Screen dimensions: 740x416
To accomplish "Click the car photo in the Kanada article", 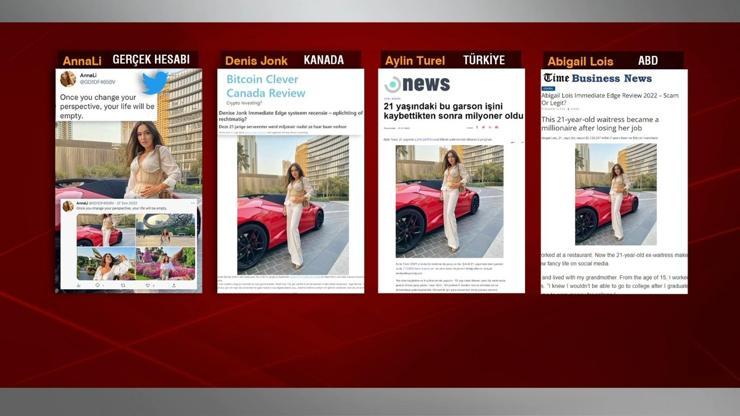I will (293, 205).
